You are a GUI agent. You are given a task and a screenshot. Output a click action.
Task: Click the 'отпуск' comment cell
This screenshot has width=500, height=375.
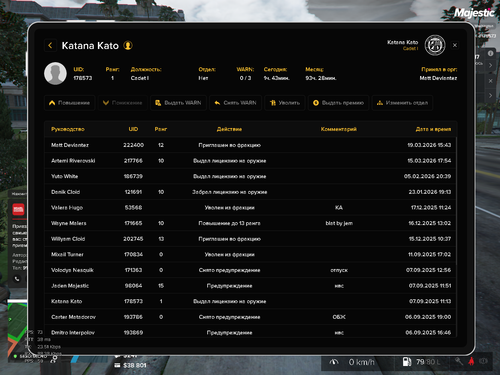[x=339, y=270]
